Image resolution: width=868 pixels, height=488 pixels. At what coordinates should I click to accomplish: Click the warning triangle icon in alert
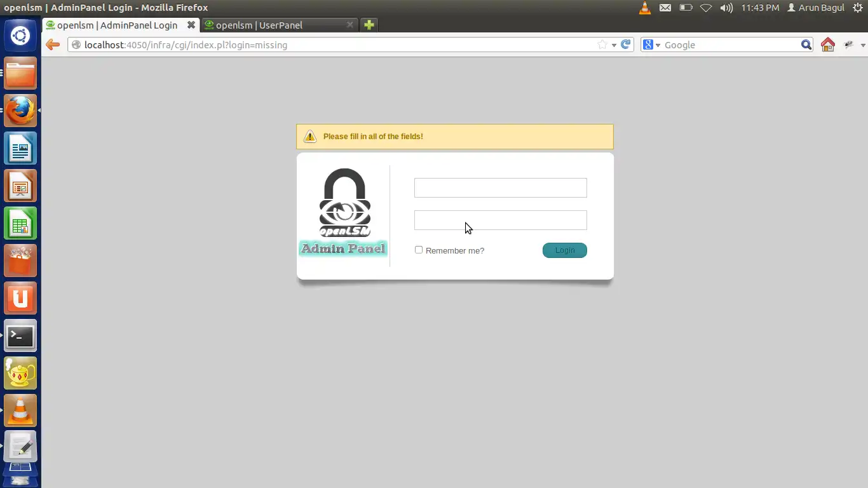tap(309, 136)
